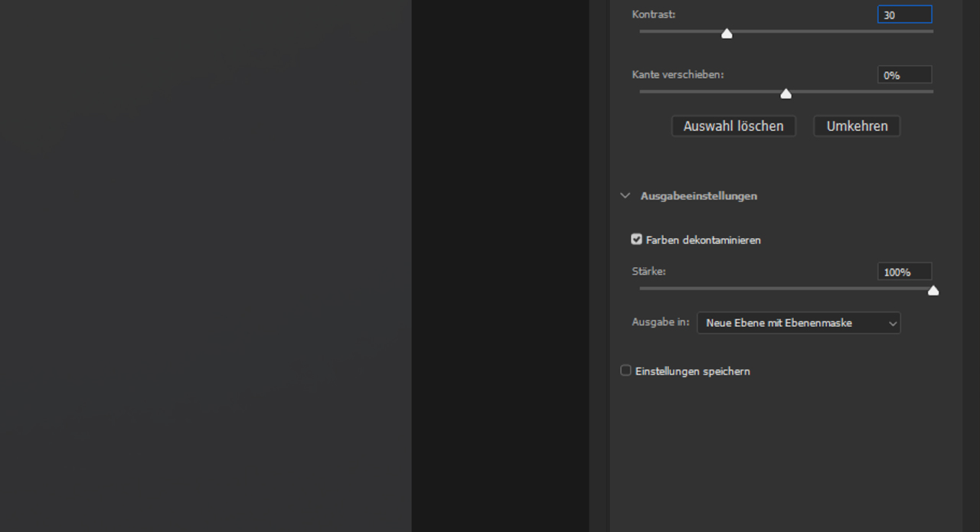
Task: Collapse the Ausgabeeinstellungen section chevron
Action: (x=625, y=196)
